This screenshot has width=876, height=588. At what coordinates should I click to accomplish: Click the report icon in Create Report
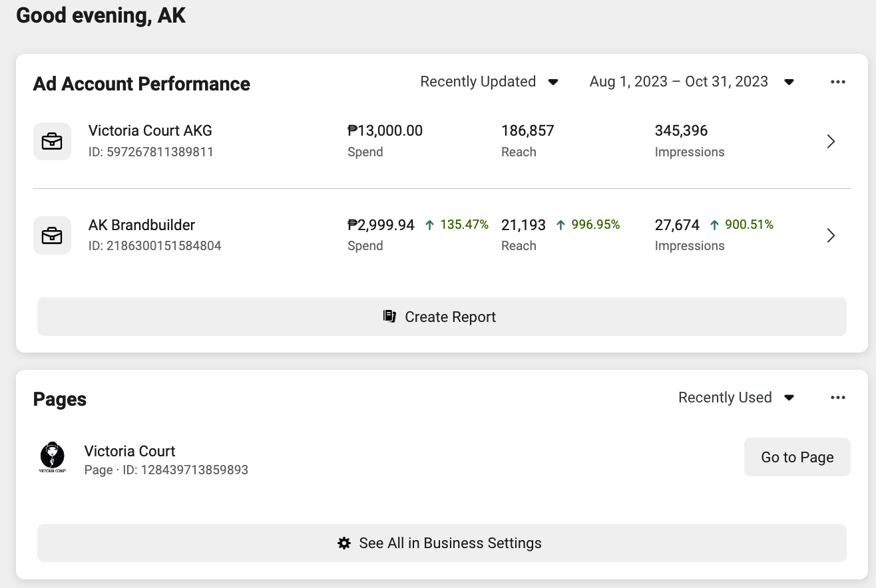(x=390, y=316)
